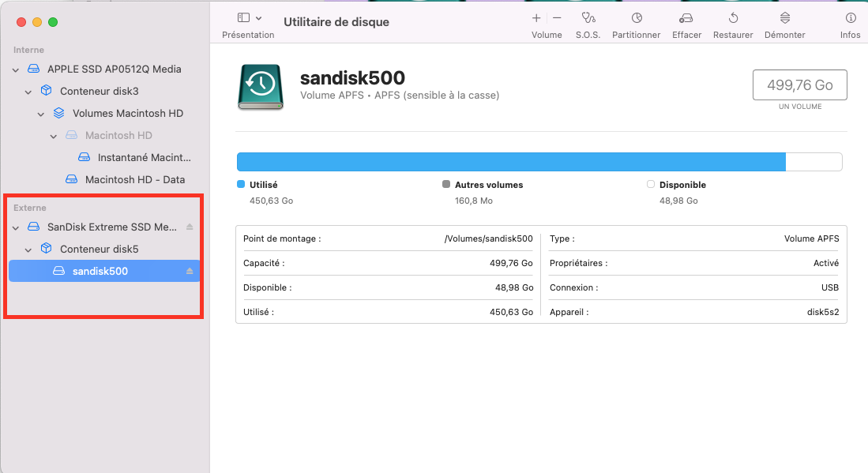Click the Conteneur disk5 cube icon
The height and width of the screenshot is (473, 868).
coord(47,249)
